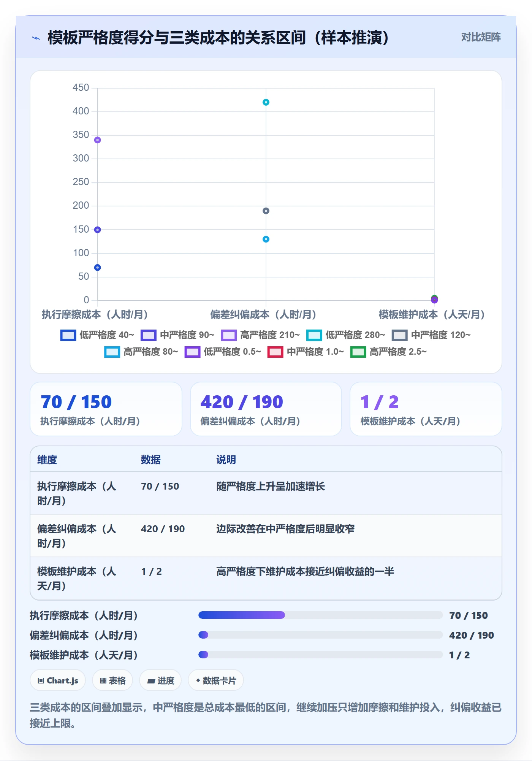Click the 模板维护成本 progress bar
Image resolution: width=532 pixels, height=761 pixels.
point(320,655)
